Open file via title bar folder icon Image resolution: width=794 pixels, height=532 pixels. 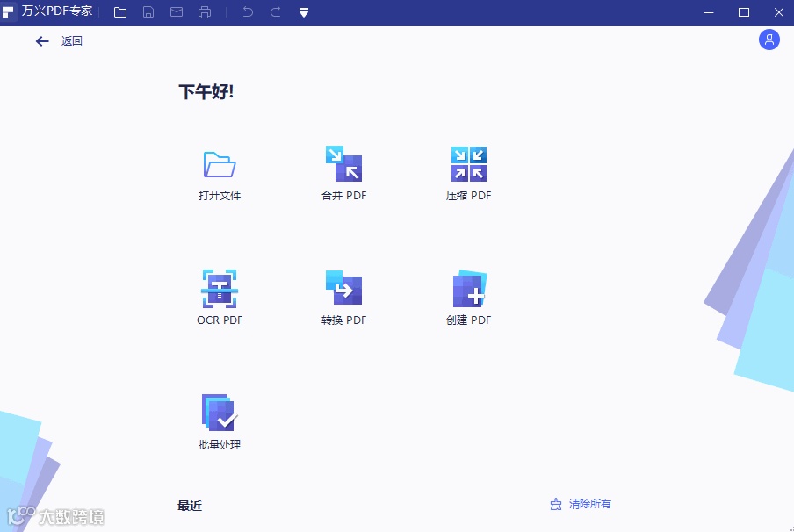tap(120, 12)
